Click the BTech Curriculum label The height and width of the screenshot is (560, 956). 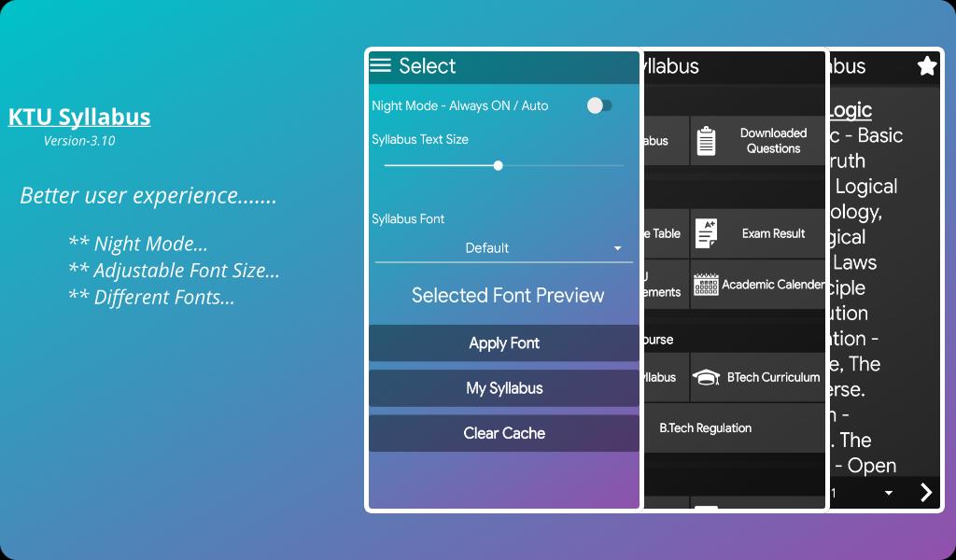click(773, 377)
